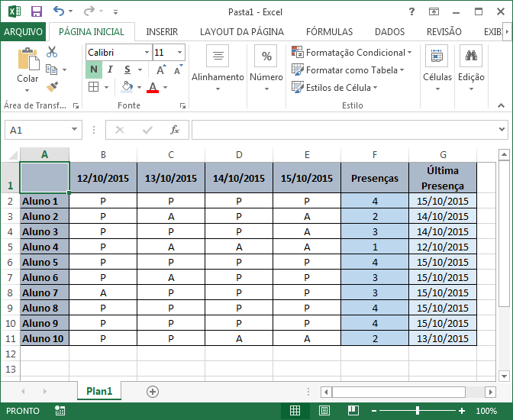This screenshot has width=513, height=420.
Task: Open the font name Calibri dropdown
Action: pos(147,53)
